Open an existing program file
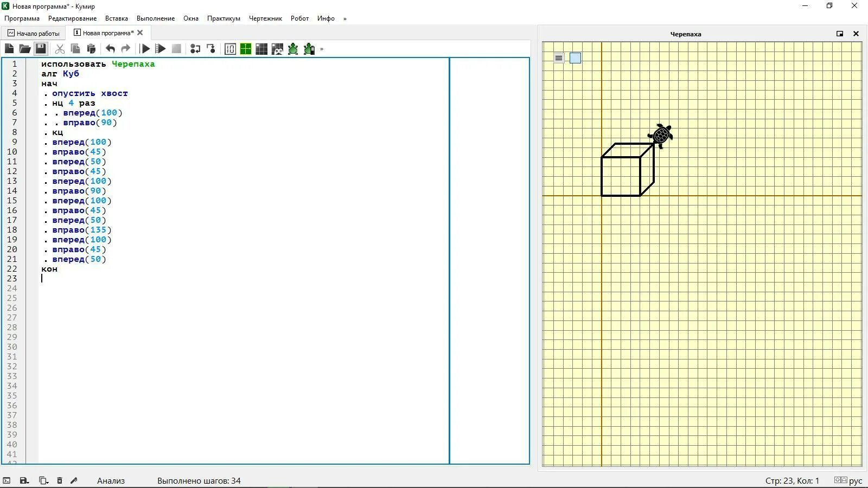 coord(25,49)
